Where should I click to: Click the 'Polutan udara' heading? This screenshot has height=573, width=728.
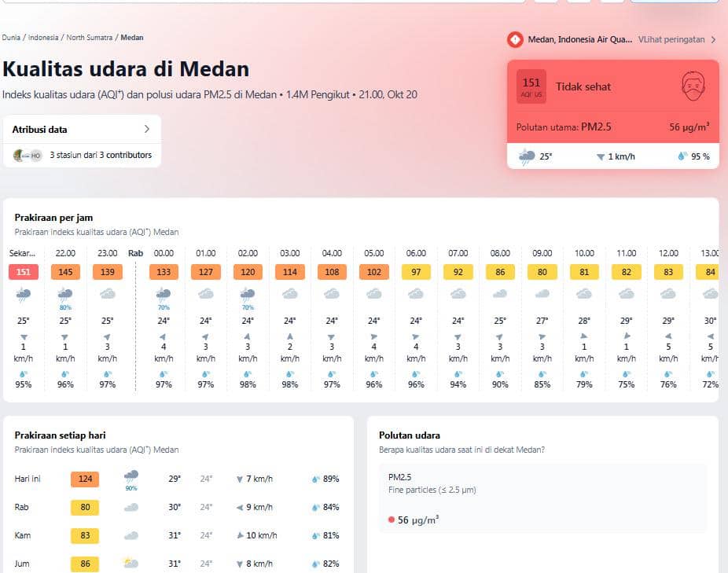410,435
